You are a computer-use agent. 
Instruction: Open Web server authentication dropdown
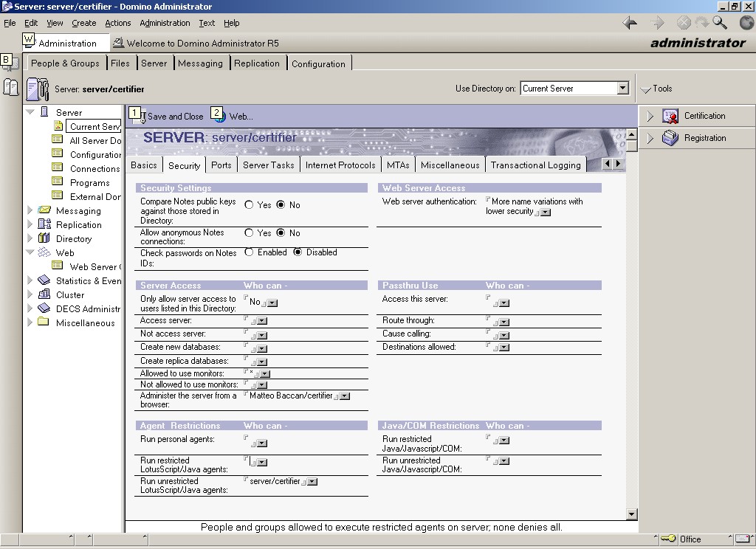(546, 213)
